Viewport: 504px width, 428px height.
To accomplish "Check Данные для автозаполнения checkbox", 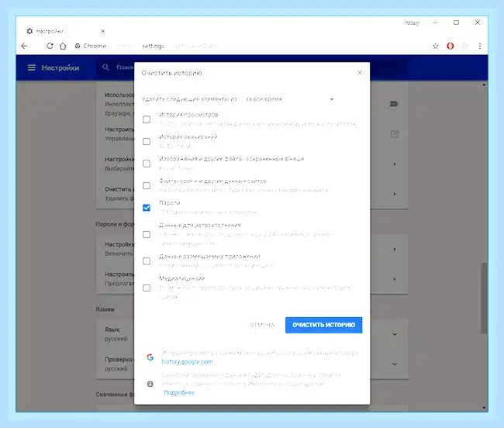I will point(147,234).
